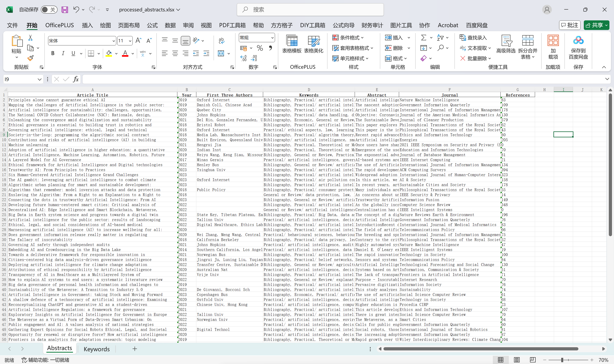Viewport: 614px width, 364px height.
Task: Click the 共享 share button
Action: 596,25
